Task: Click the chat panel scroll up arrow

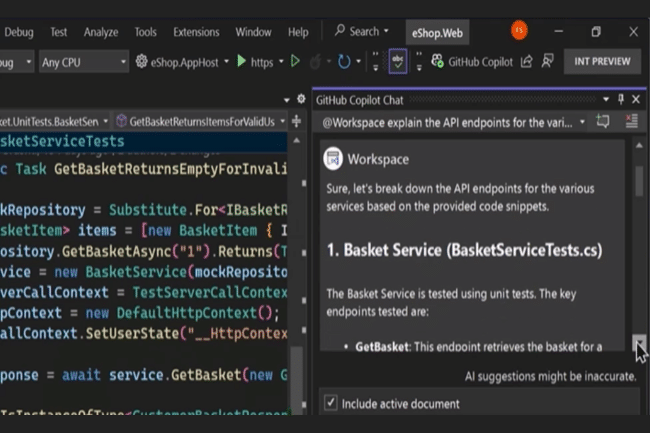Action: (639, 145)
